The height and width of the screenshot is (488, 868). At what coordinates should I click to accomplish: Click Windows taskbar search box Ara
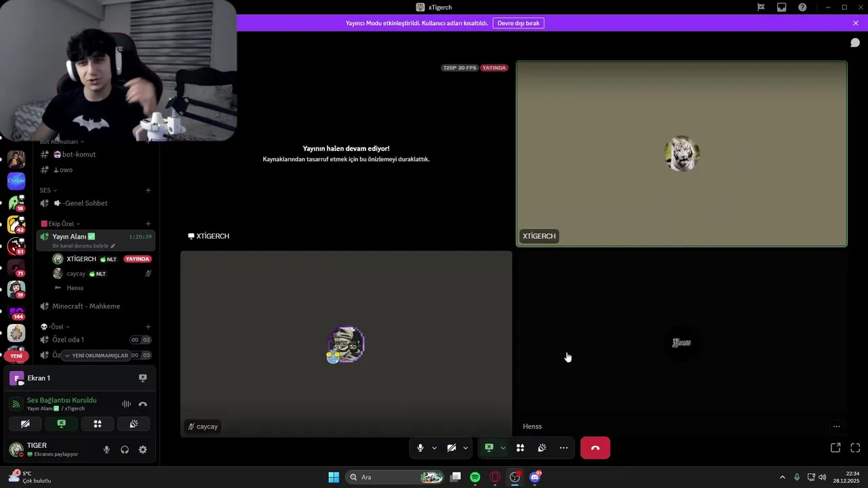click(x=395, y=477)
